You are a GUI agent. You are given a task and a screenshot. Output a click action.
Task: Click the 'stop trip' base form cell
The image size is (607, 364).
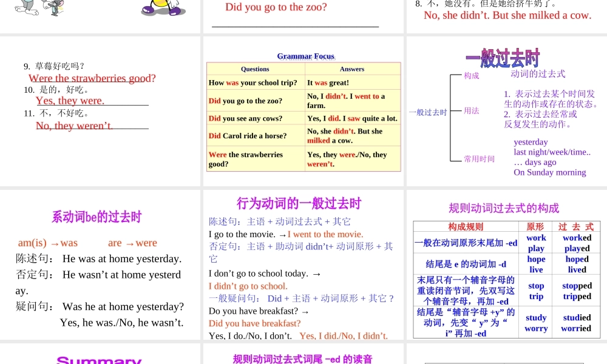tap(536, 291)
